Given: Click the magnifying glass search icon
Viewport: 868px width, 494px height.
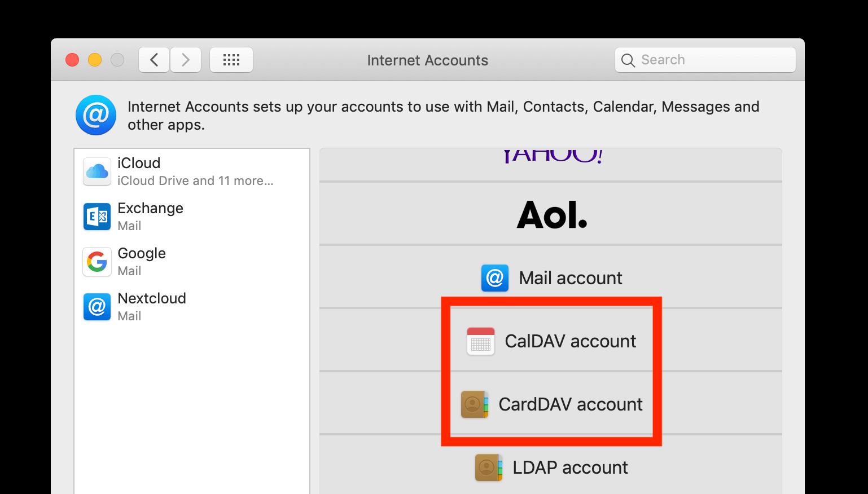Looking at the screenshot, I should (628, 60).
